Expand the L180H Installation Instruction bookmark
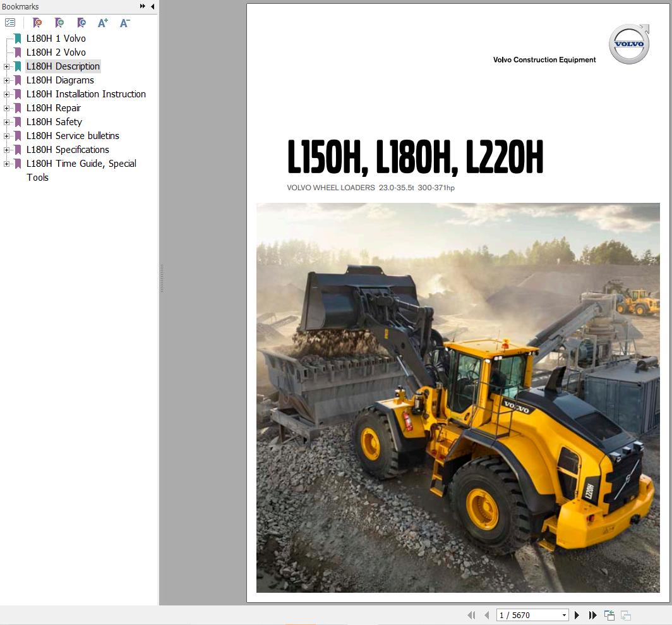Image resolution: width=672 pixels, height=625 pixels. coord(6,94)
